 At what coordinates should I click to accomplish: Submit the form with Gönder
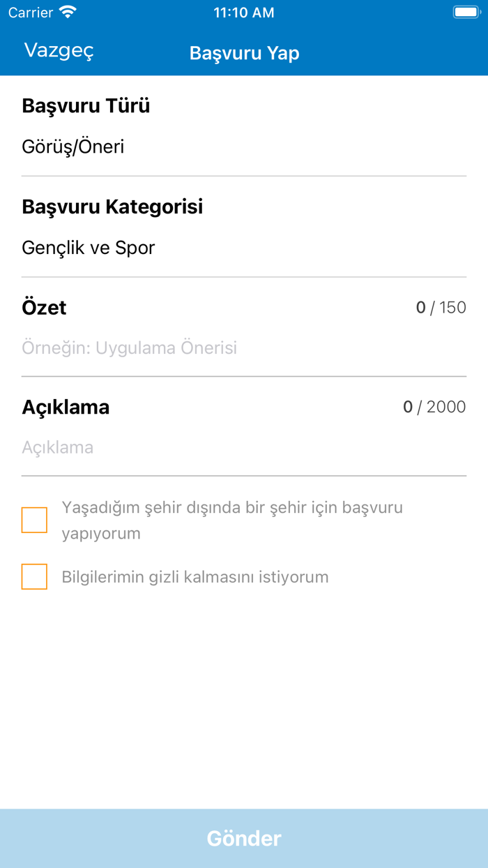[244, 838]
